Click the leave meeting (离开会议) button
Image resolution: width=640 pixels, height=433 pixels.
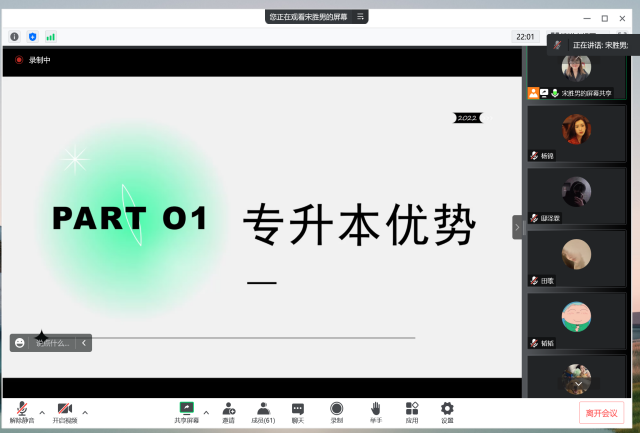(601, 413)
